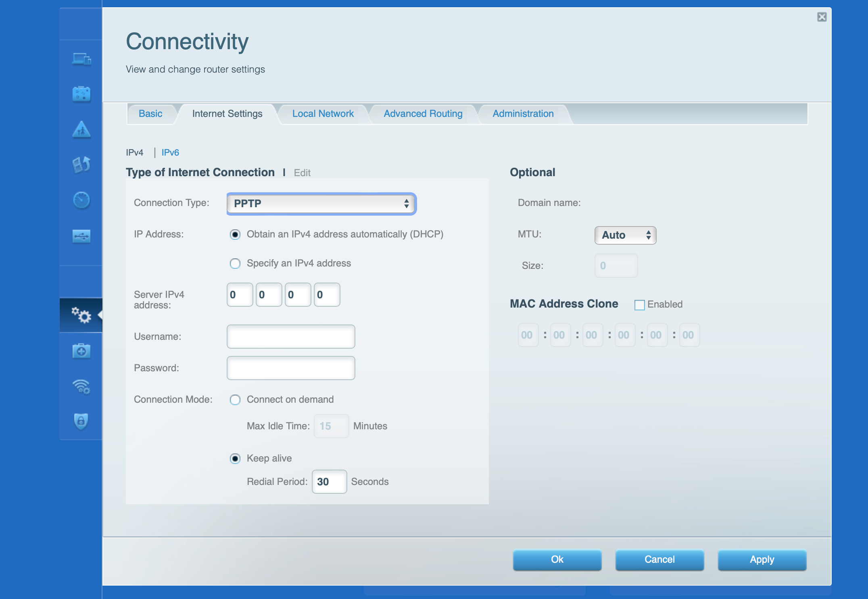Open the Connection Type PPTP dropdown

321,204
